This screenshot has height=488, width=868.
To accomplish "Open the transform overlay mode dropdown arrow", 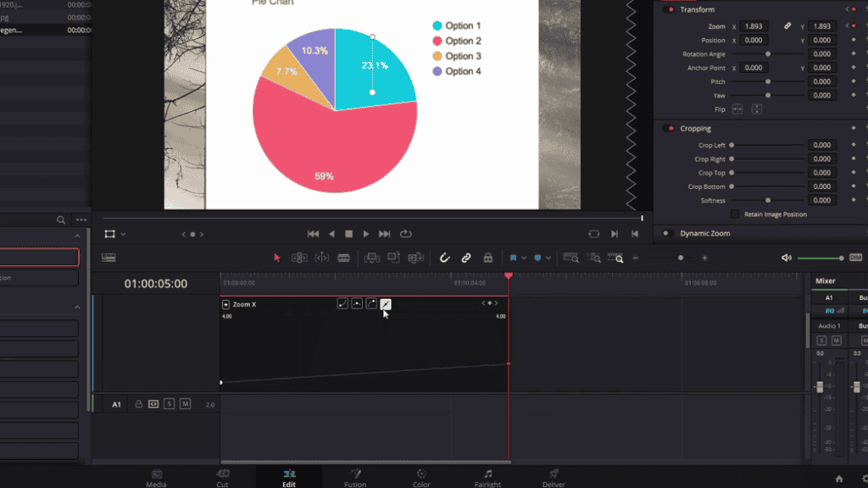I will click(x=123, y=235).
